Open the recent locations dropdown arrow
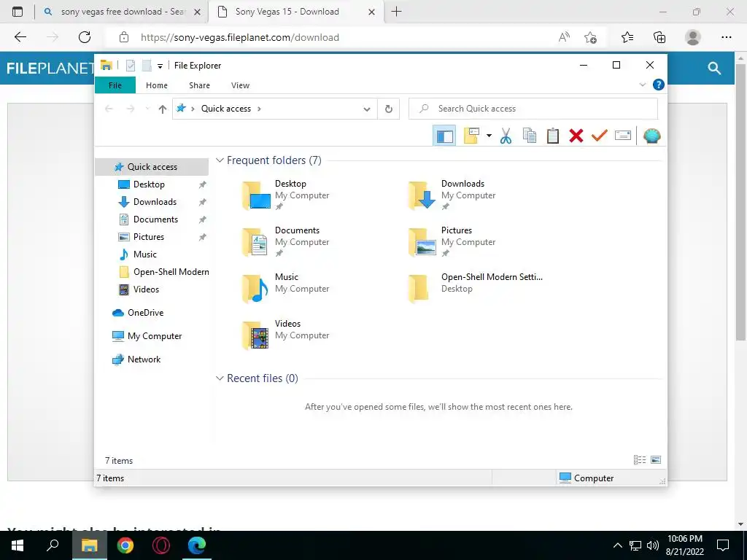 click(147, 109)
